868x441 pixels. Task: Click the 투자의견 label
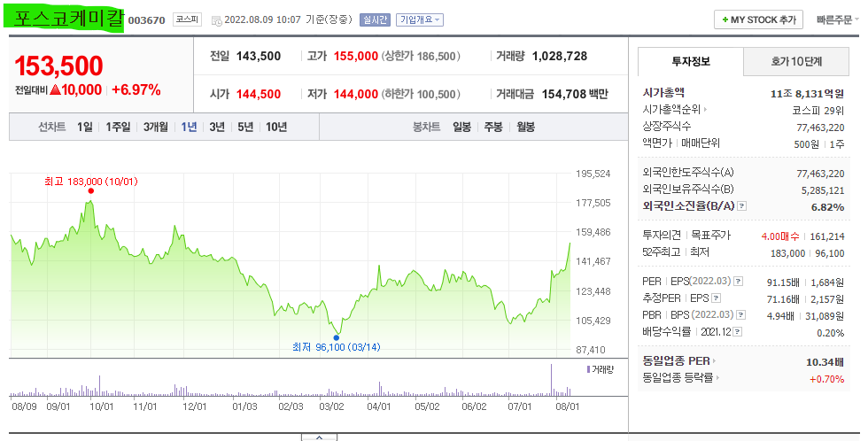[x=662, y=236]
